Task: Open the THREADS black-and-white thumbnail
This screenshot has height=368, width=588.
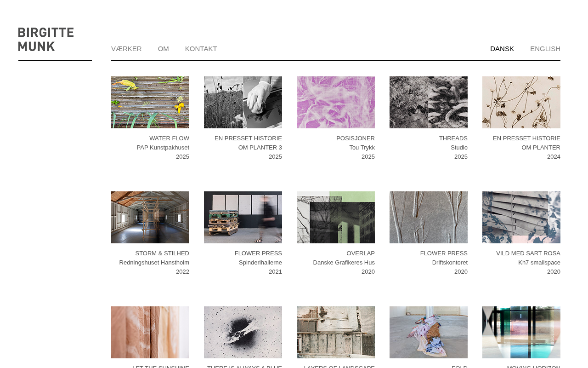Action: coord(429,102)
